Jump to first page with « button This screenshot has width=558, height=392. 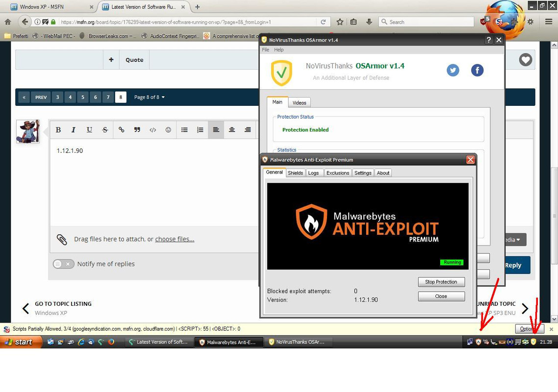point(24,97)
